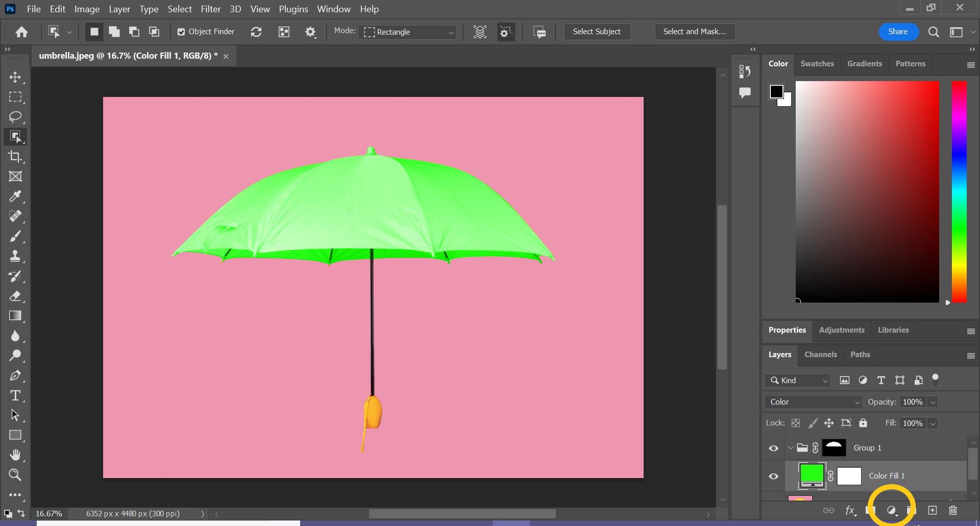Toggle the Object Finder checkbox

[181, 32]
